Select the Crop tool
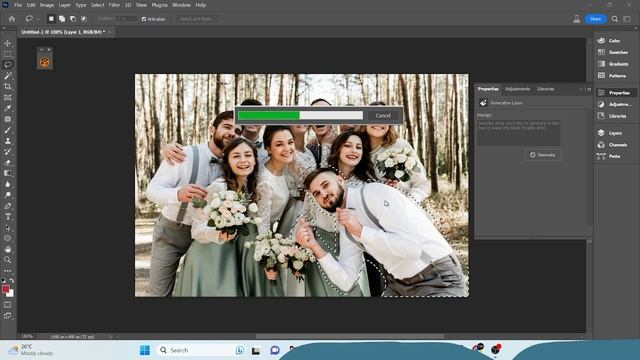The height and width of the screenshot is (360, 640). [8, 86]
